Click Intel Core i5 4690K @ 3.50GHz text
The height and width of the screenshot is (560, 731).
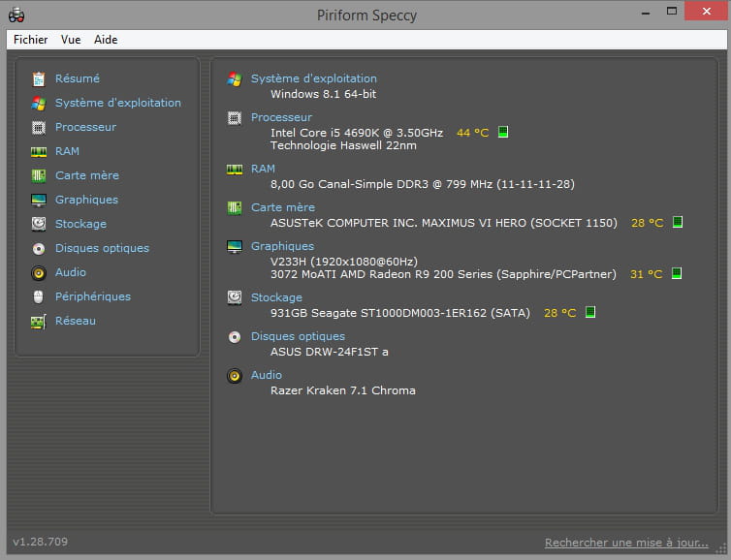[357, 133]
